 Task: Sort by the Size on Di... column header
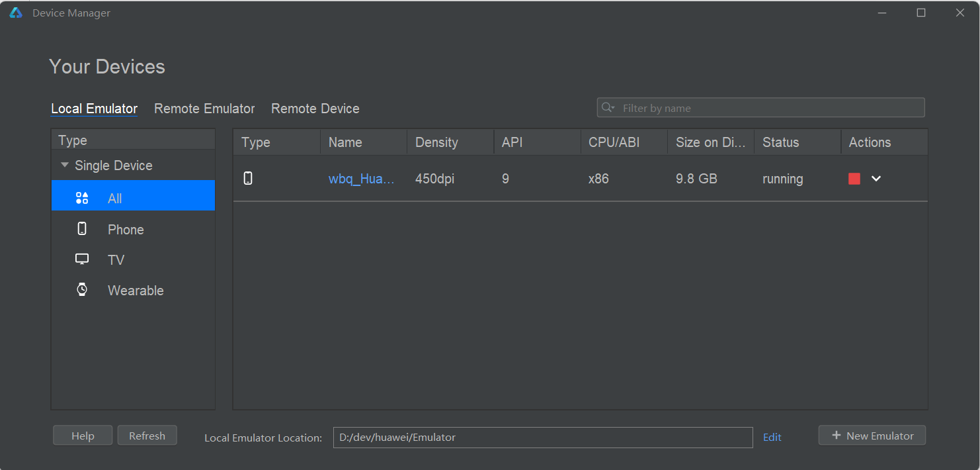[711, 142]
